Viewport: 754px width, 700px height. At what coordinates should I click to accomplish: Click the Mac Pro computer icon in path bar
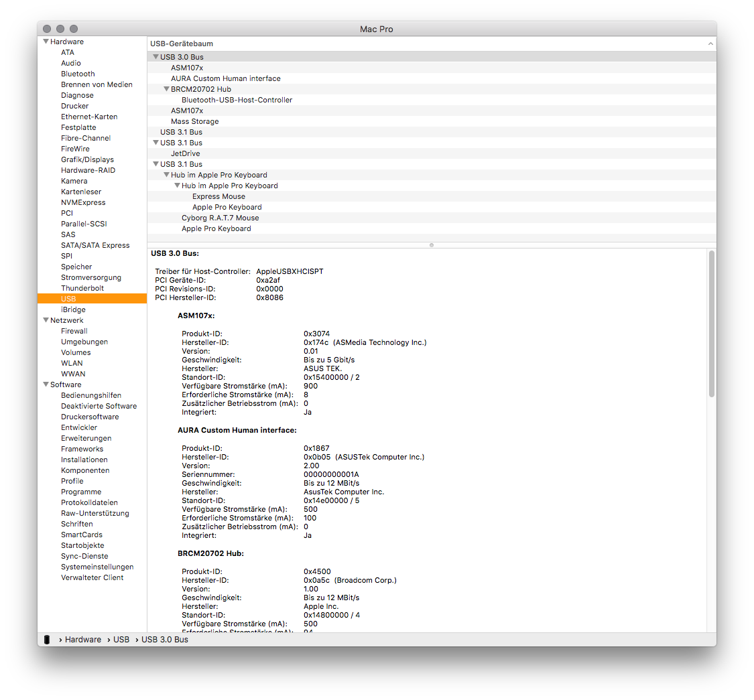(x=47, y=640)
